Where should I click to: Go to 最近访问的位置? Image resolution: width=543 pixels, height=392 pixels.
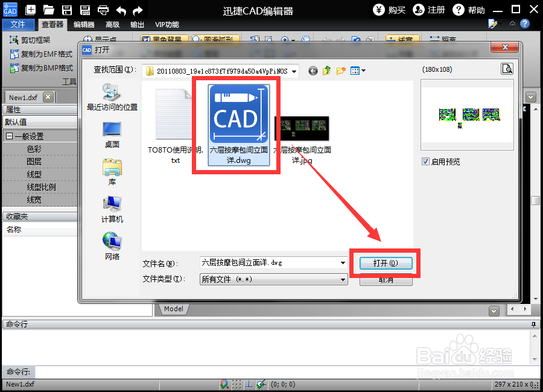click(112, 97)
